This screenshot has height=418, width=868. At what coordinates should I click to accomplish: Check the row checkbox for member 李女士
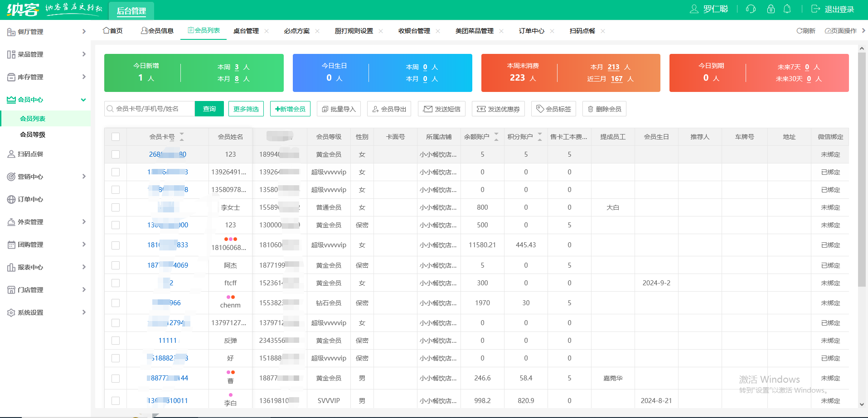116,207
